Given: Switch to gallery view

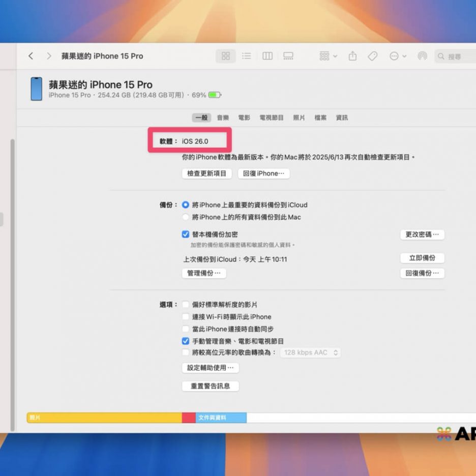Looking at the screenshot, I should pos(288,56).
